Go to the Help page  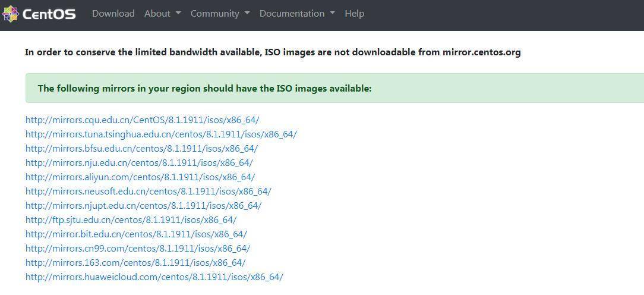coord(355,14)
